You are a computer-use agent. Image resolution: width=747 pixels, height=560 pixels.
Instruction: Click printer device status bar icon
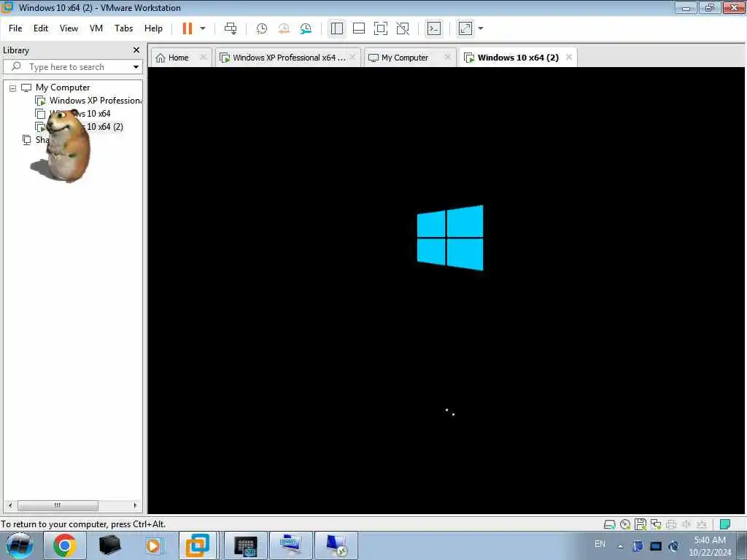pyautogui.click(x=671, y=525)
